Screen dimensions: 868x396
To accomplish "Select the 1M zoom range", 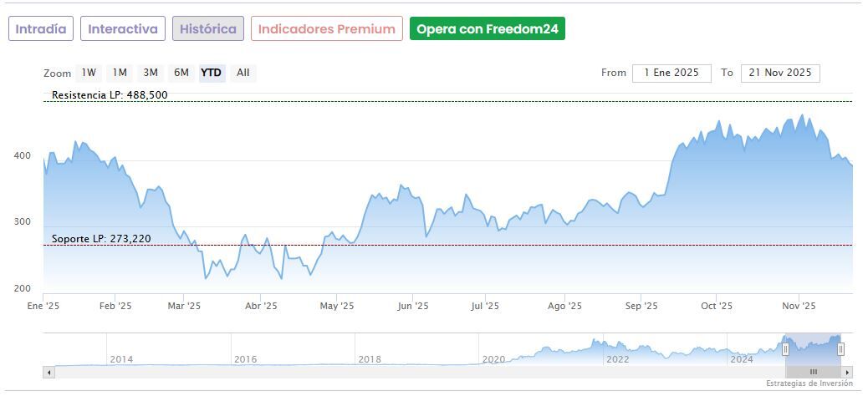I will pyautogui.click(x=120, y=73).
